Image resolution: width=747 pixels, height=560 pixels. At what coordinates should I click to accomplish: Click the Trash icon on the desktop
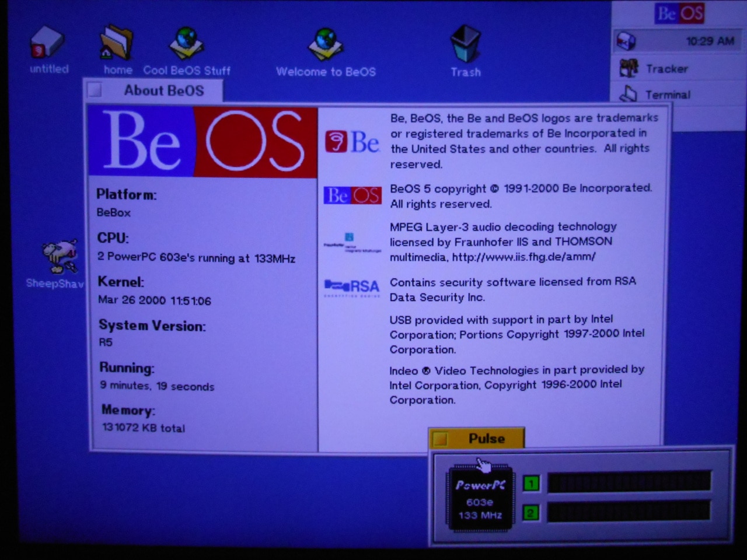tap(465, 44)
